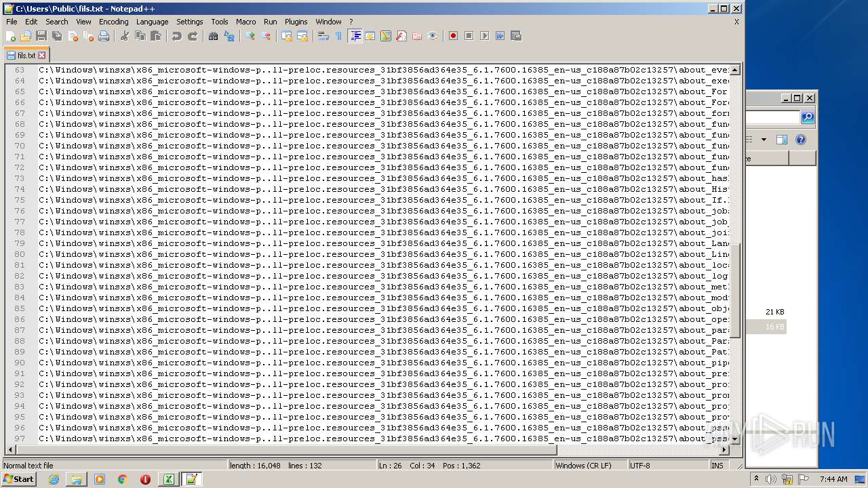The width and height of the screenshot is (868, 488).
Task: Click the Copy toolbar icon
Action: pyautogui.click(x=140, y=36)
